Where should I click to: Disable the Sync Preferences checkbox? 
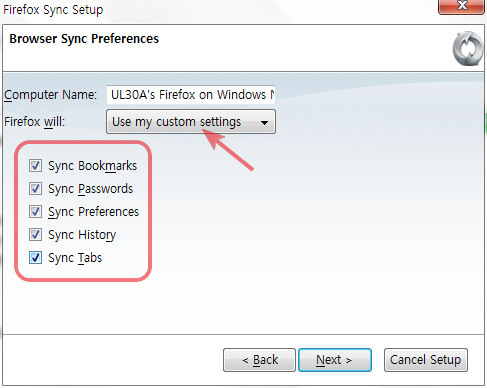coord(35,211)
